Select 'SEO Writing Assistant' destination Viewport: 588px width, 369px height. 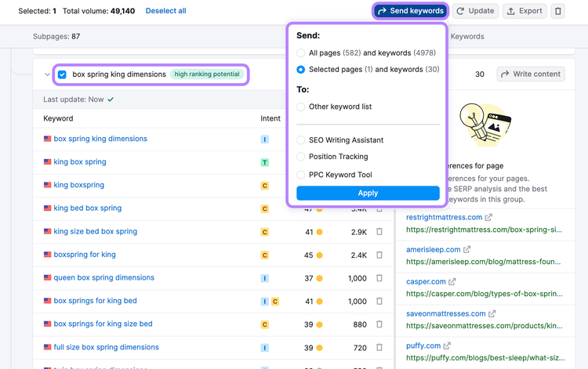click(x=301, y=140)
